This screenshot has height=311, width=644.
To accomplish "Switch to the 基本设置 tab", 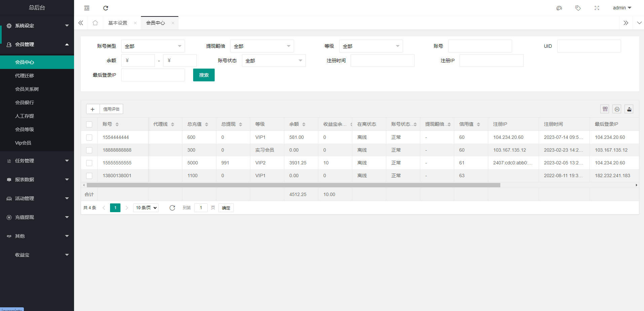I will point(118,23).
